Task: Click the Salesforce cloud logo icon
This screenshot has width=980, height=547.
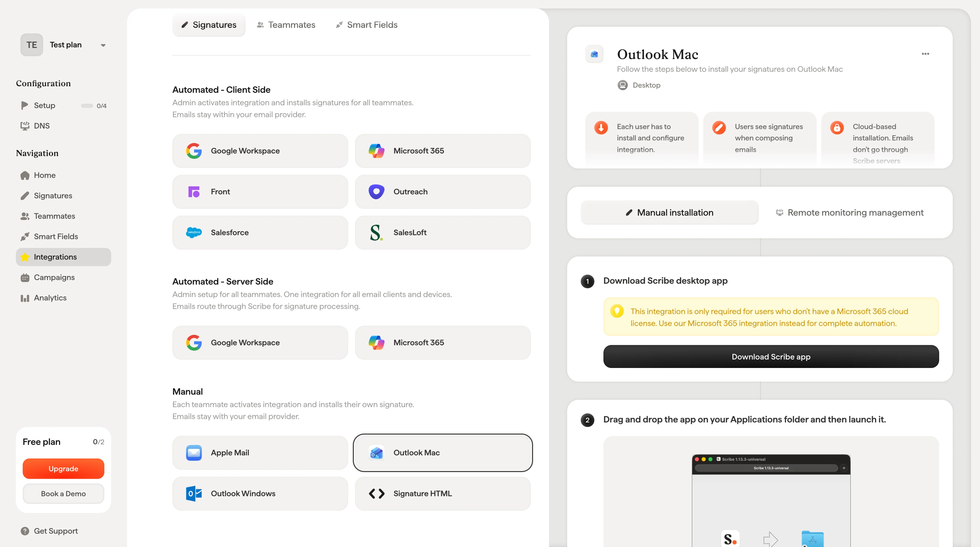Action: (x=194, y=233)
